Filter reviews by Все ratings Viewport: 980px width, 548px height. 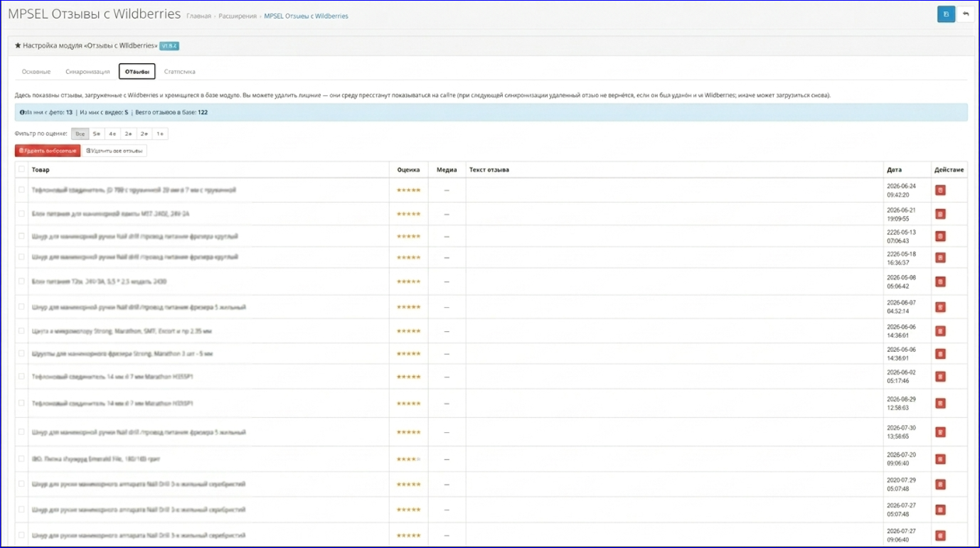tap(80, 134)
